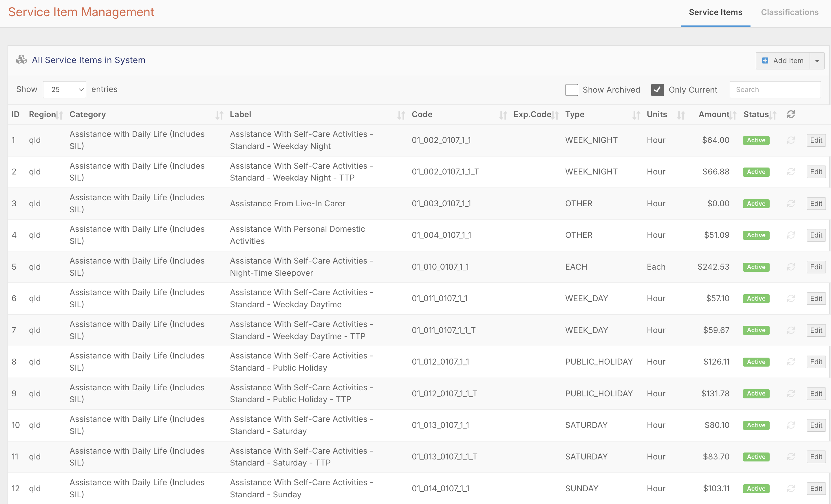The height and width of the screenshot is (504, 831).
Task: Click code 01_012_0107_1_1 cell
Action: coord(440,362)
